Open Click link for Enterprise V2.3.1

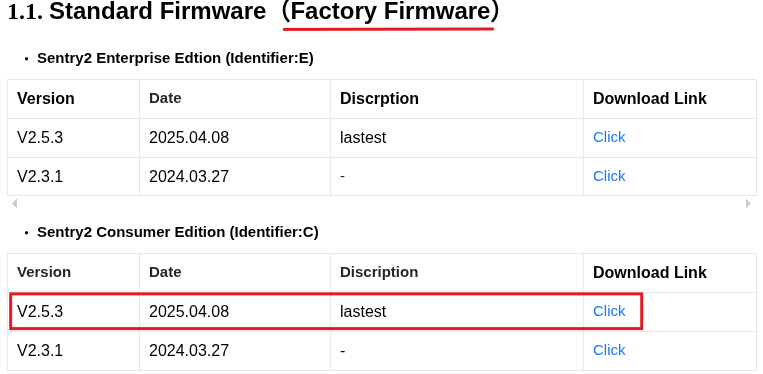point(609,176)
